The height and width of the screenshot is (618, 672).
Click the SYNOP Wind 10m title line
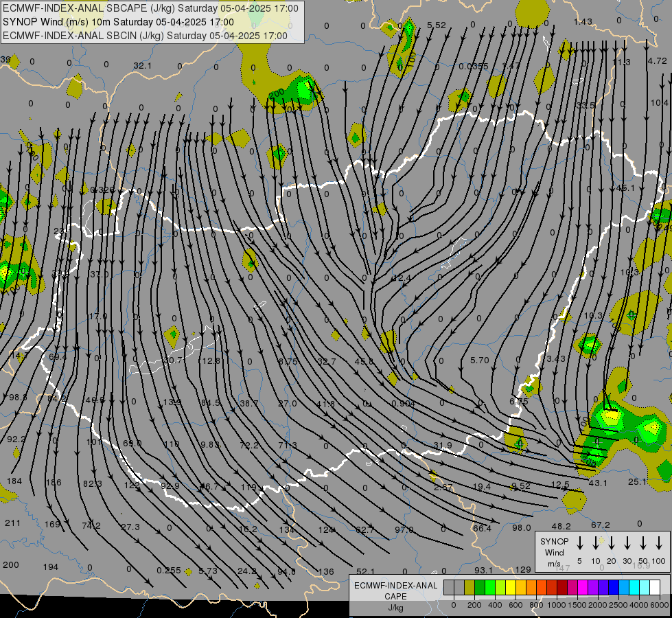[118, 22]
